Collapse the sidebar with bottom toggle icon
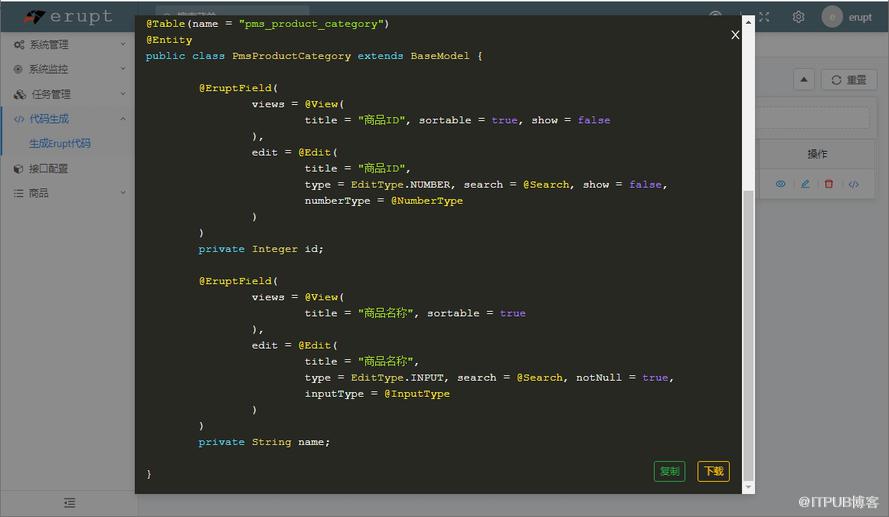This screenshot has width=889, height=517. click(69, 503)
